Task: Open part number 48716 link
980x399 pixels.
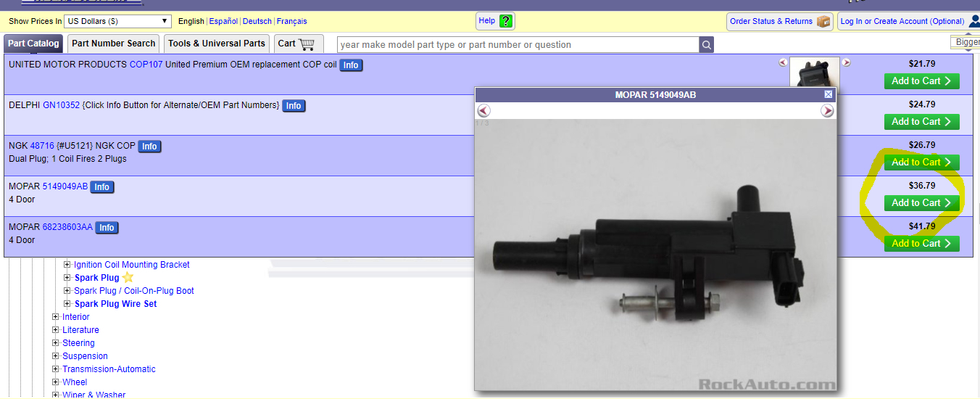Action: point(42,146)
